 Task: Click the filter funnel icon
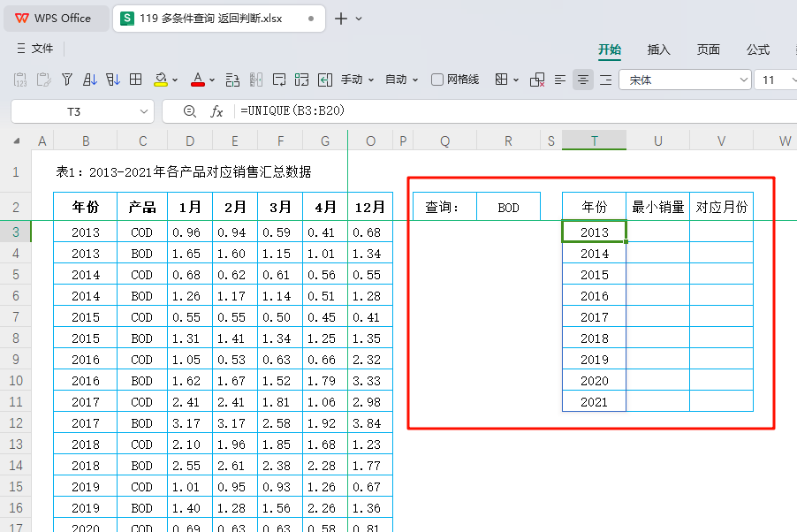[66, 80]
